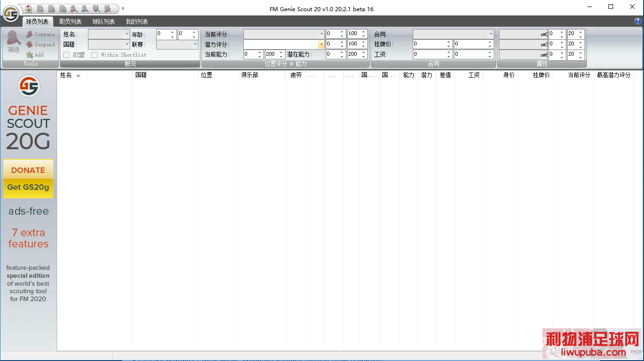Sort by the 潜力 column header
Viewport: 644px width, 361px height.
(x=427, y=75)
